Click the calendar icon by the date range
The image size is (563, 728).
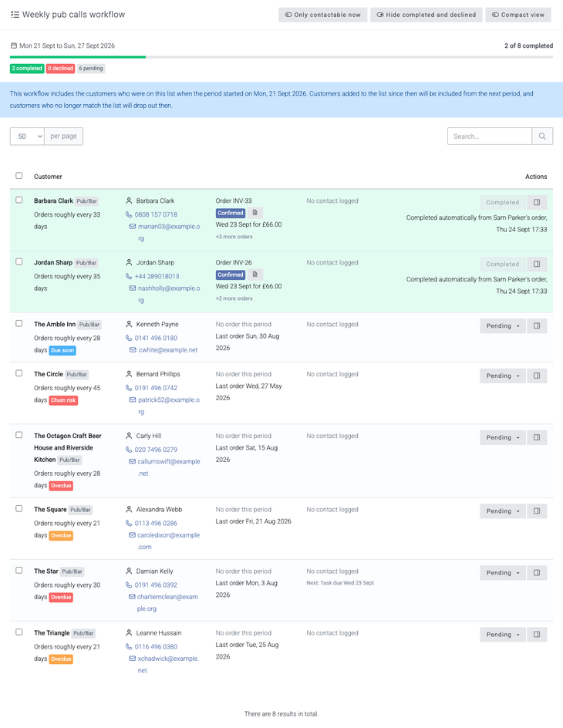[13, 45]
